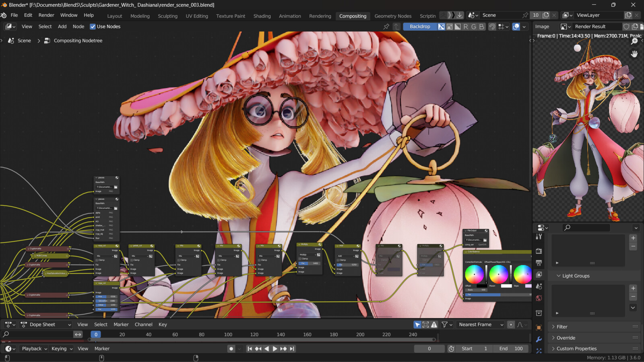Click the zoom icon in image viewer
The width and height of the screenshot is (644, 362).
click(634, 41)
